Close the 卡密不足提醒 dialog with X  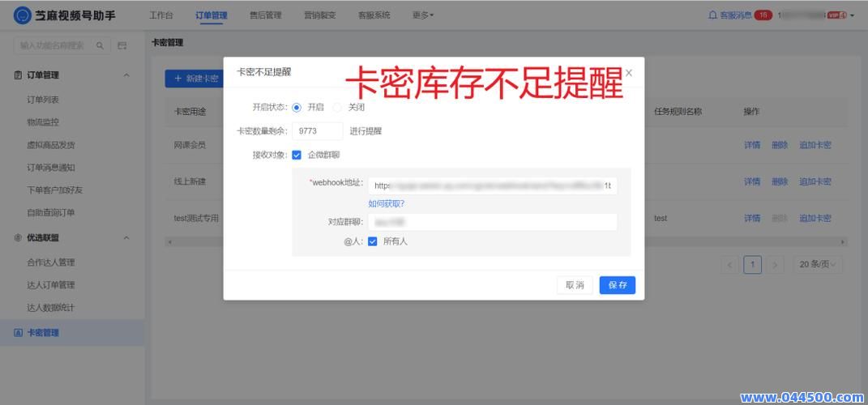629,72
